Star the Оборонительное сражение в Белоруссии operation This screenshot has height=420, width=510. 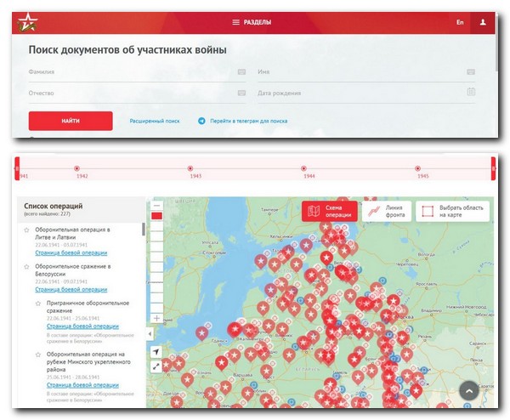(27, 267)
